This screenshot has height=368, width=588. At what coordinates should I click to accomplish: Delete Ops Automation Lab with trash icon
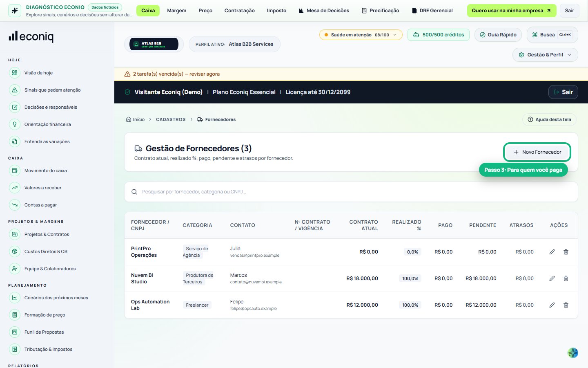coord(566,305)
